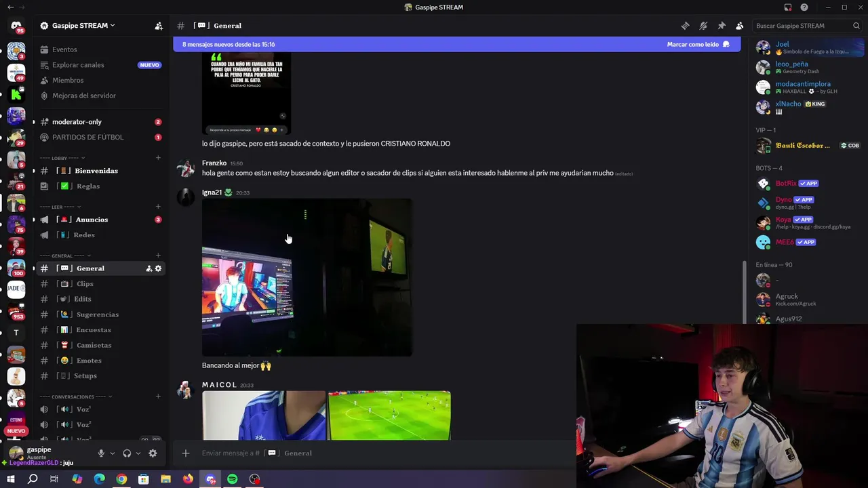Open gaspipe user profile panel
Image resolution: width=868 pixels, height=488 pixels.
pos(47,453)
